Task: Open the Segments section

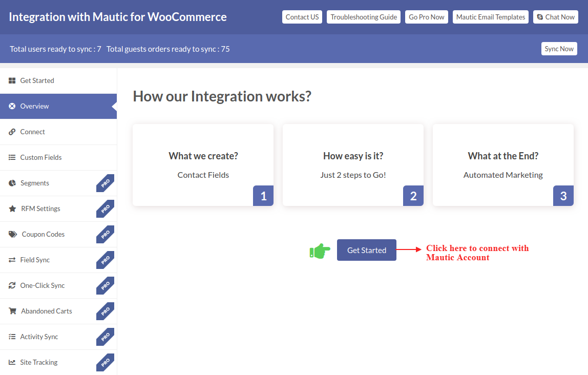Action: pos(58,183)
